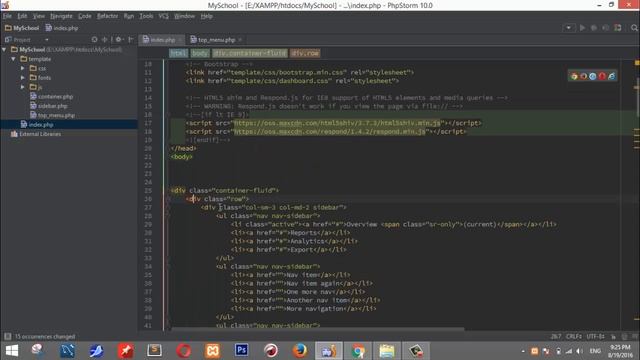Click the body breadcrumb tag
This screenshot has width=640, height=360.
click(x=200, y=53)
